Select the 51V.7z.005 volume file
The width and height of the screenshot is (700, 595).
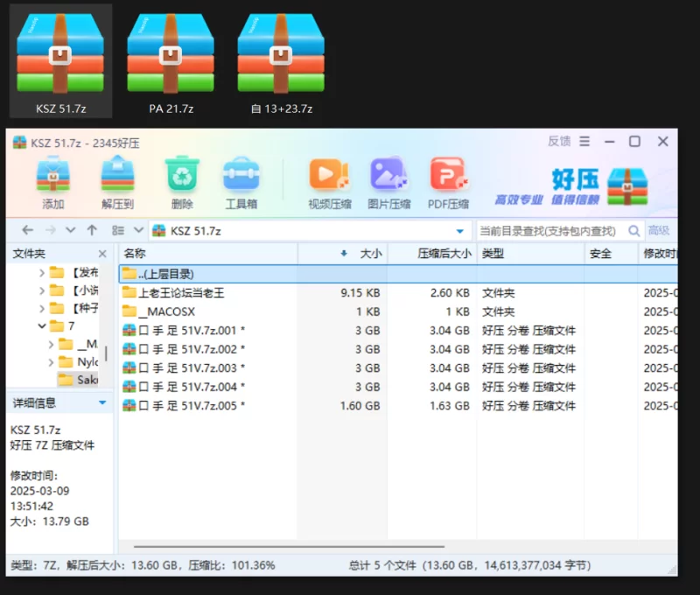pyautogui.click(x=398, y=405)
